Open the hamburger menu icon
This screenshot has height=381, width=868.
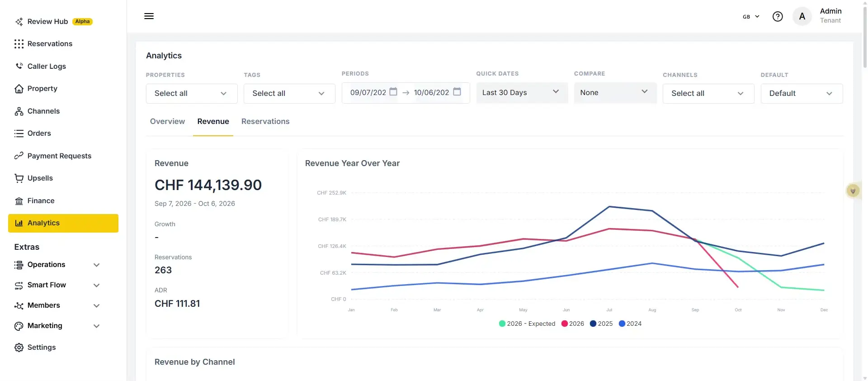tap(149, 16)
